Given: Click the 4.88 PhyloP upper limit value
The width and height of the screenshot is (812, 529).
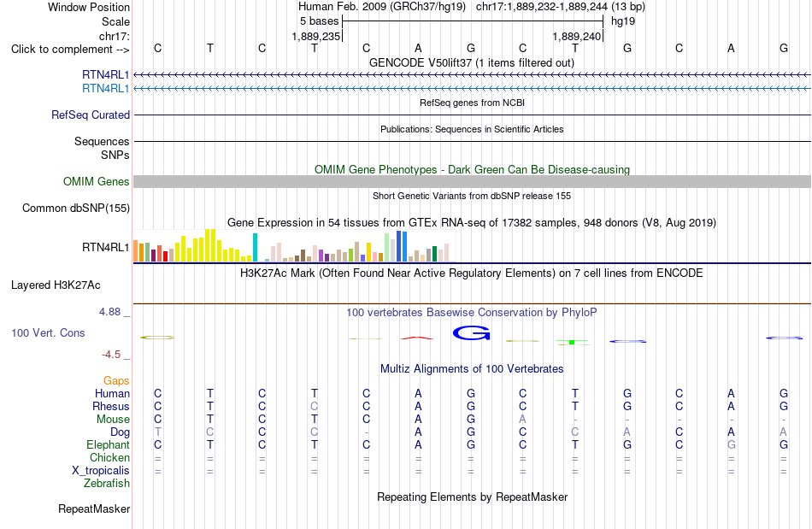Looking at the screenshot, I should [109, 312].
